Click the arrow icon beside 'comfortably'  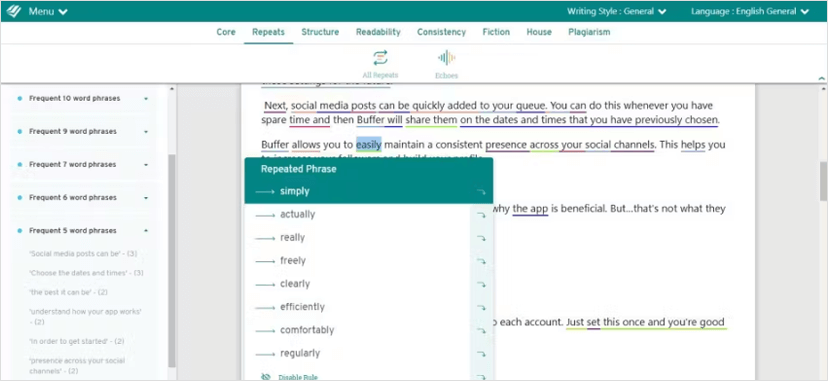pos(481,331)
